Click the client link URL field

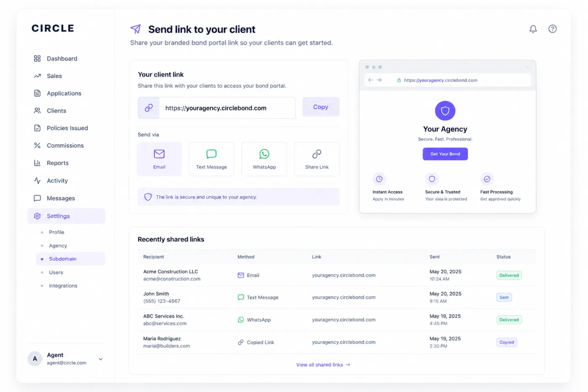click(217, 108)
